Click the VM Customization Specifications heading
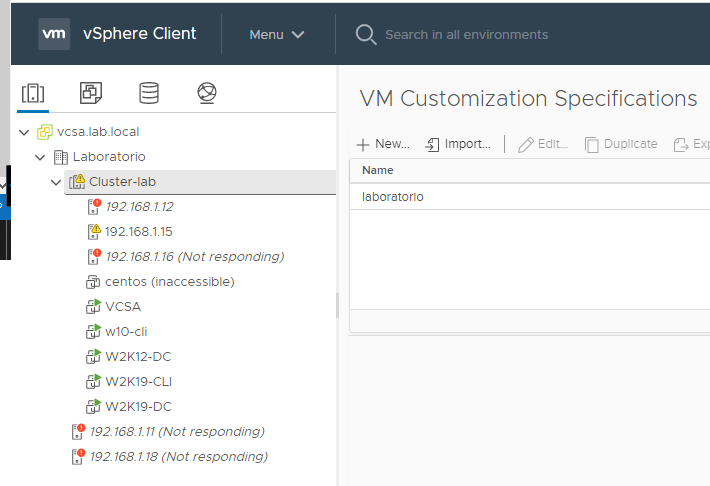Screen dimensions: 710x486 (x=528, y=99)
